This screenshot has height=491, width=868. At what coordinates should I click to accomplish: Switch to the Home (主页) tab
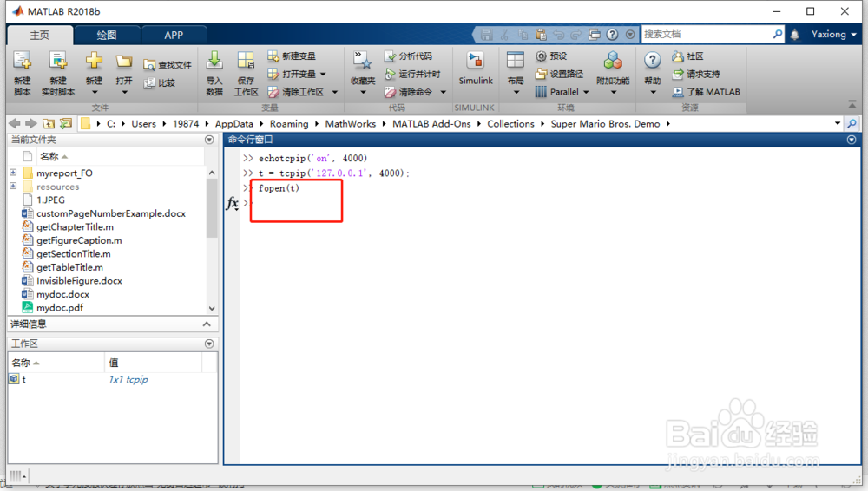pos(39,35)
